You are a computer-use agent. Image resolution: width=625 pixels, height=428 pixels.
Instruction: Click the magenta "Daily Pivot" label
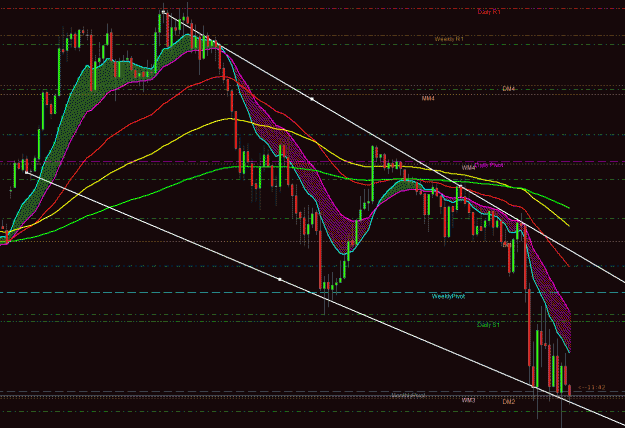489,165
